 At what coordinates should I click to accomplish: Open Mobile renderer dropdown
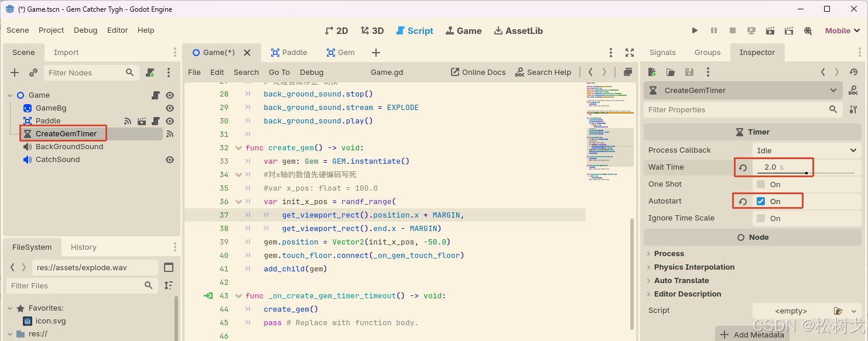pyautogui.click(x=843, y=31)
